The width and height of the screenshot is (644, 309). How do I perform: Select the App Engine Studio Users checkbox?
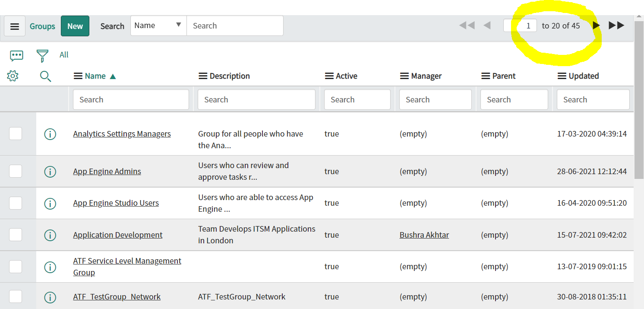point(16,203)
